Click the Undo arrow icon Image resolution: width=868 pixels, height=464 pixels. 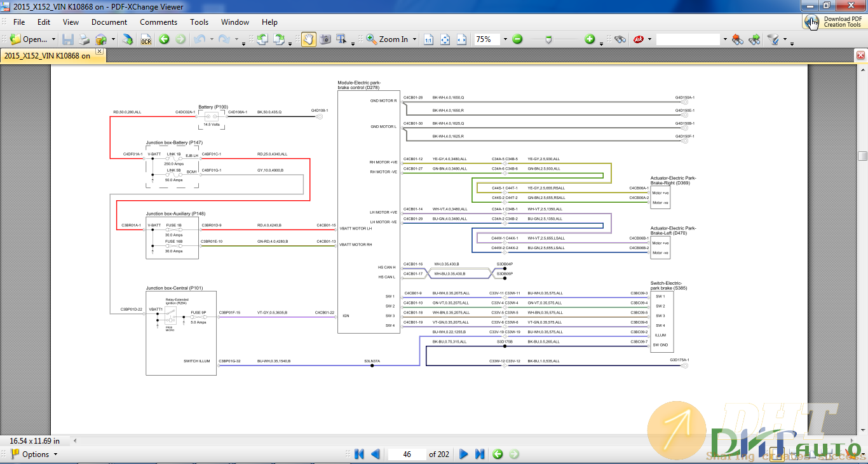(x=200, y=39)
